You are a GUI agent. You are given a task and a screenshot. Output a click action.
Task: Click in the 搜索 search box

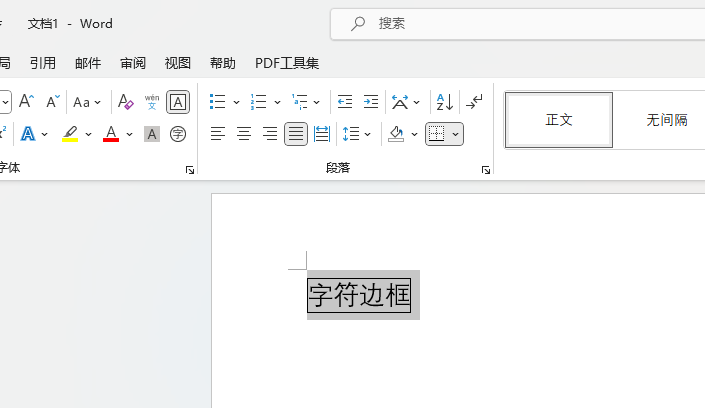(x=520, y=23)
